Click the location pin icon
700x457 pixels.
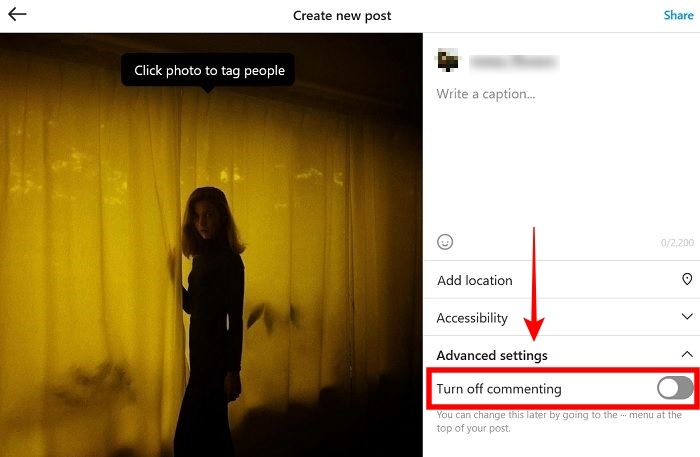[687, 279]
